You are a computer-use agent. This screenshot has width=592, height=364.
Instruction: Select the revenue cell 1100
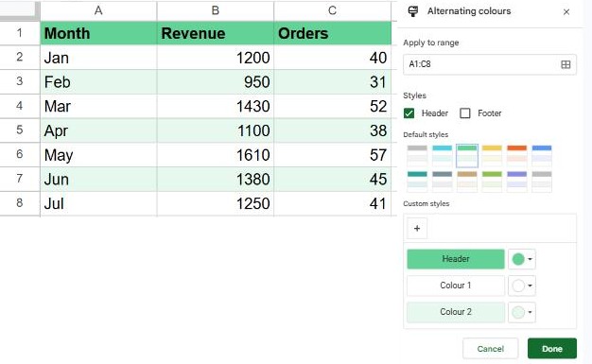[x=216, y=130]
